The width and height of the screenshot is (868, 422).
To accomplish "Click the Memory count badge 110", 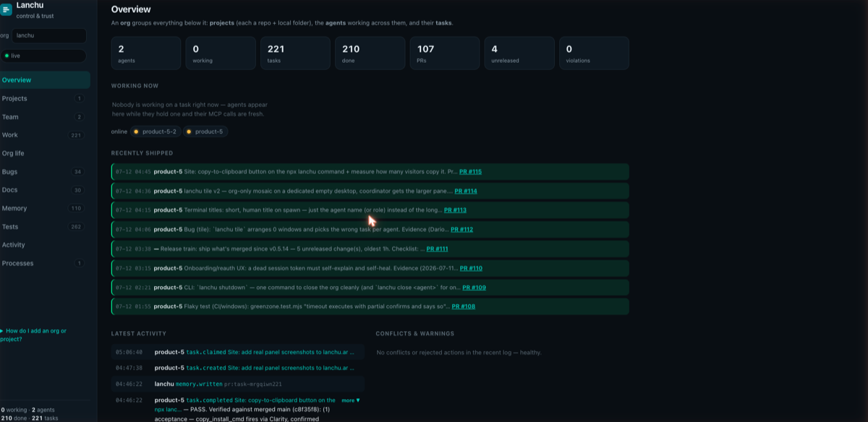I will coord(76,208).
